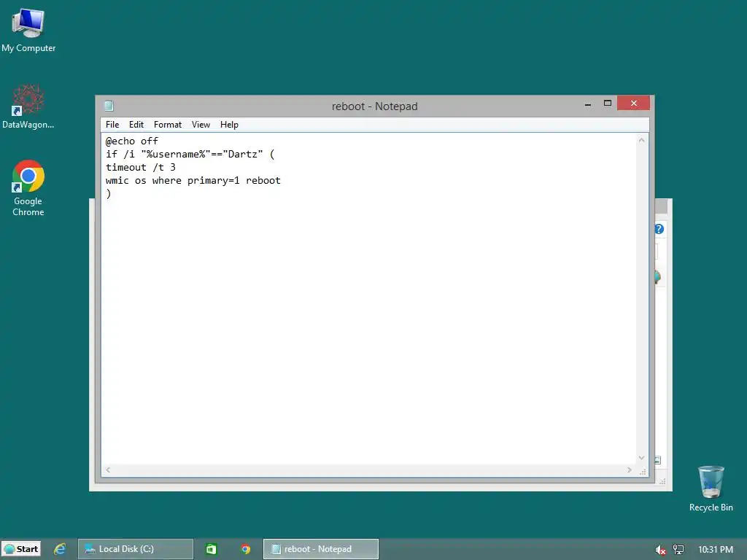Image resolution: width=747 pixels, height=560 pixels.
Task: Close the reboot Notepad window
Action: (x=634, y=103)
